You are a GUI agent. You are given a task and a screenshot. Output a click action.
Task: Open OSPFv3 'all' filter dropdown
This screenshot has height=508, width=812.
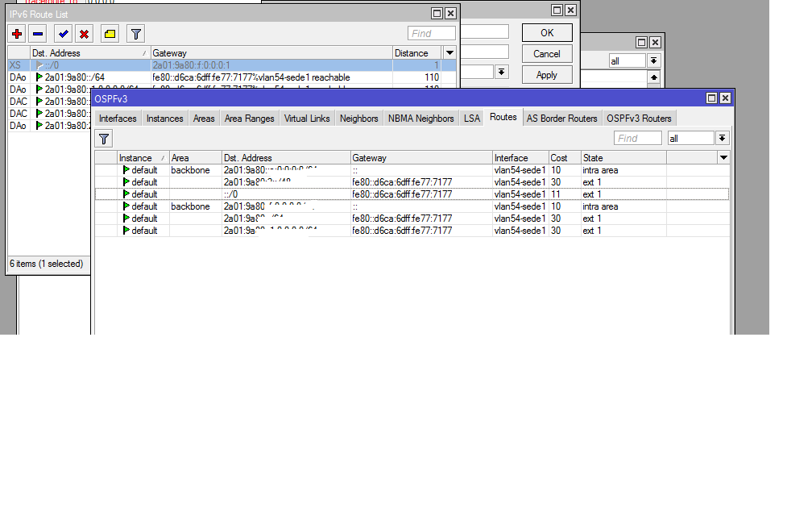[x=722, y=138]
